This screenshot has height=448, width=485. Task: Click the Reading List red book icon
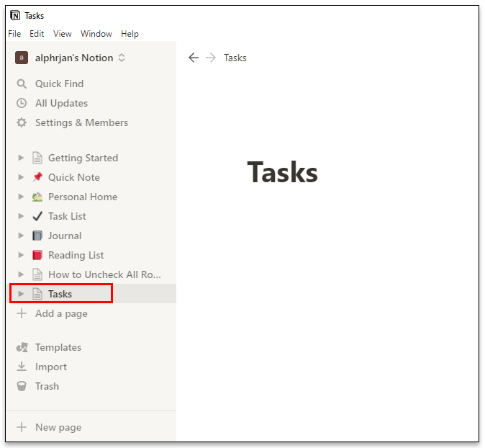tap(37, 255)
